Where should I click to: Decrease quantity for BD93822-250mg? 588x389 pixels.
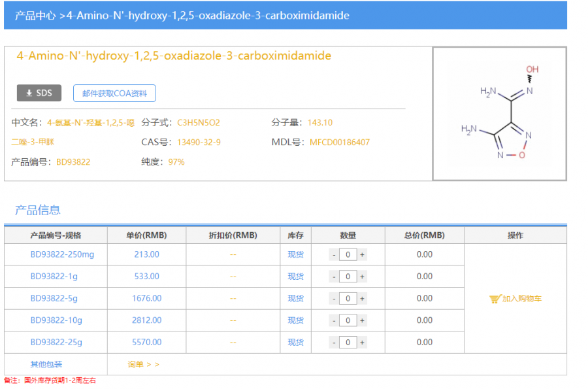(334, 255)
